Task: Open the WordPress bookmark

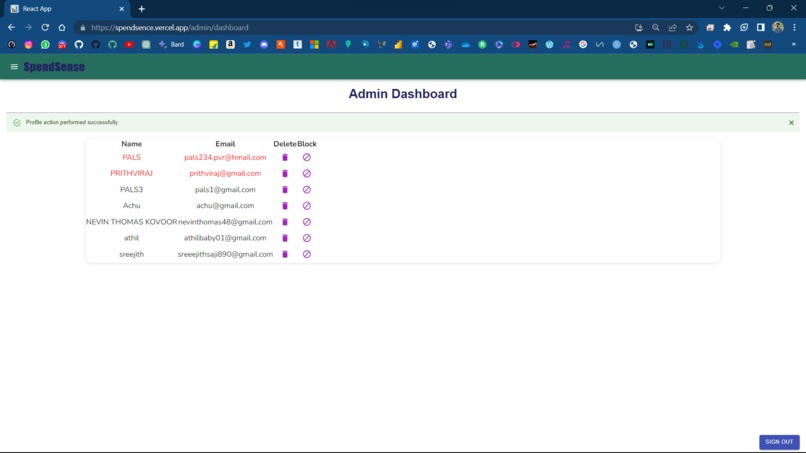Action: [549, 45]
